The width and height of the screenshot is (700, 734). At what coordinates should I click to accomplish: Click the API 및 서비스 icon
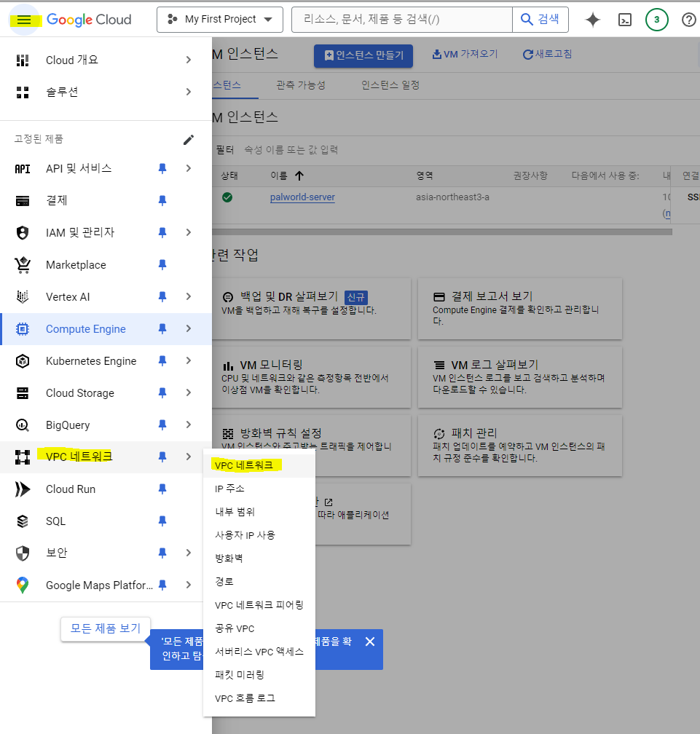[x=23, y=168]
